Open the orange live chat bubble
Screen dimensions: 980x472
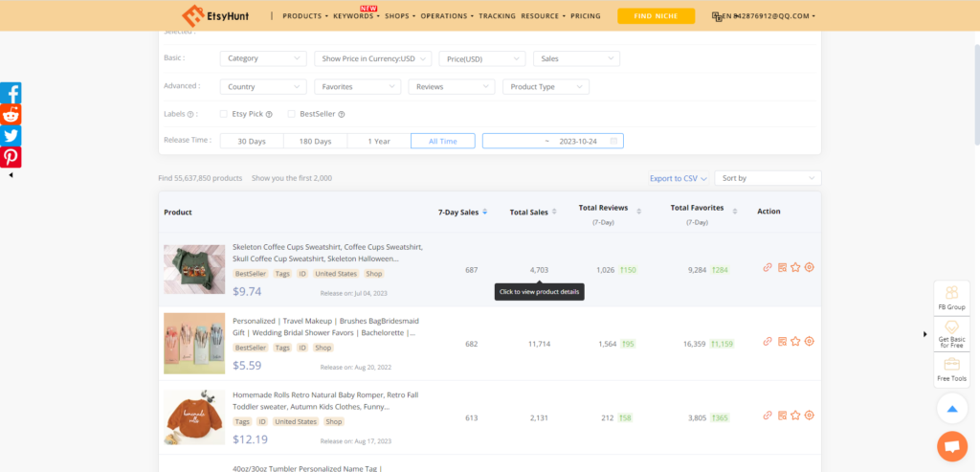tap(950, 446)
